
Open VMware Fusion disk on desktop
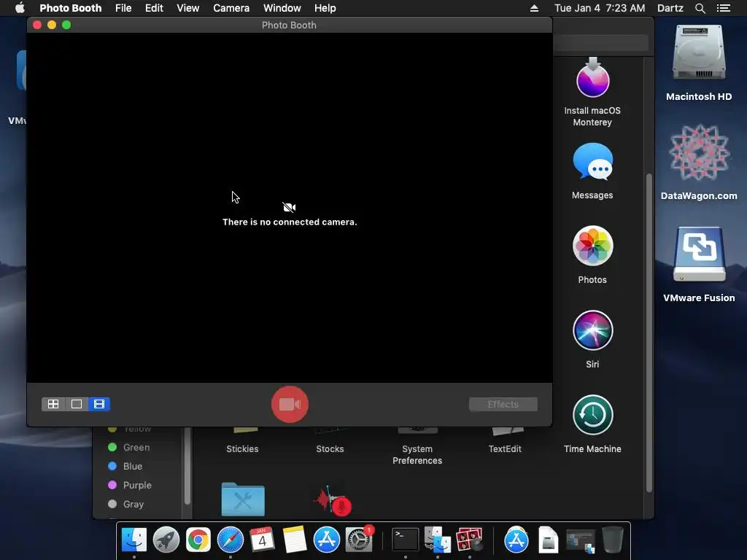(x=699, y=254)
